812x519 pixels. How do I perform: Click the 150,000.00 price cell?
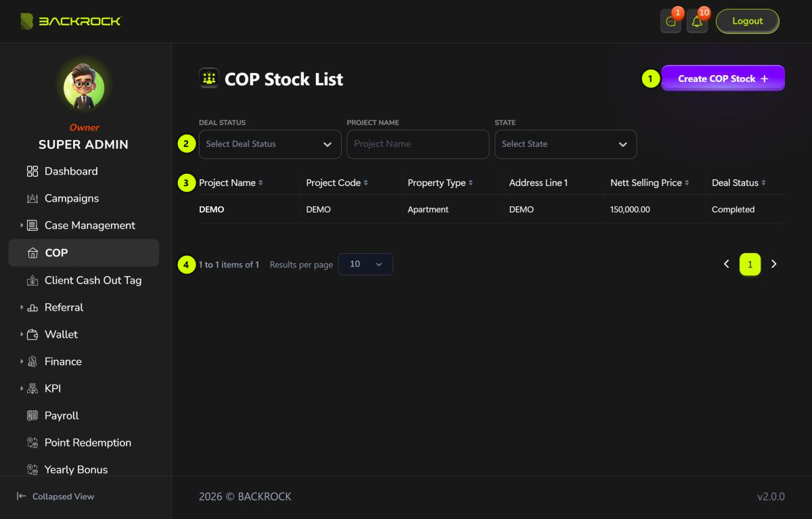[x=630, y=210]
